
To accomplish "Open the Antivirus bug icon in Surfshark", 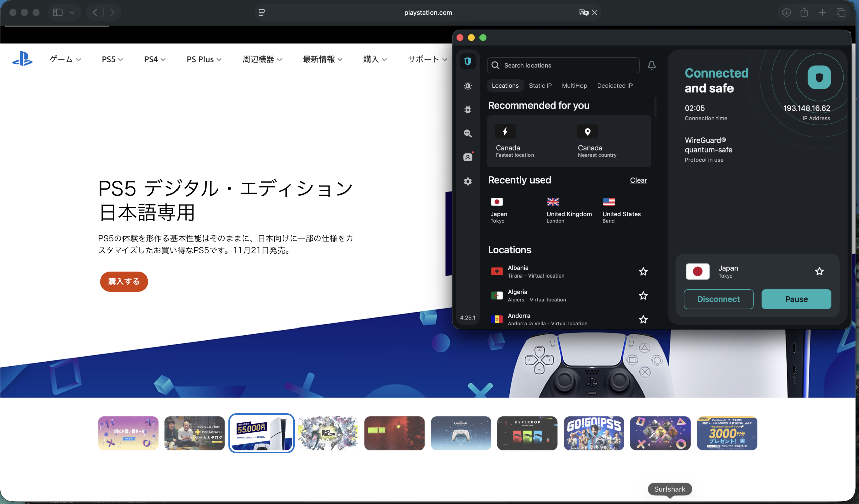I will click(x=468, y=109).
